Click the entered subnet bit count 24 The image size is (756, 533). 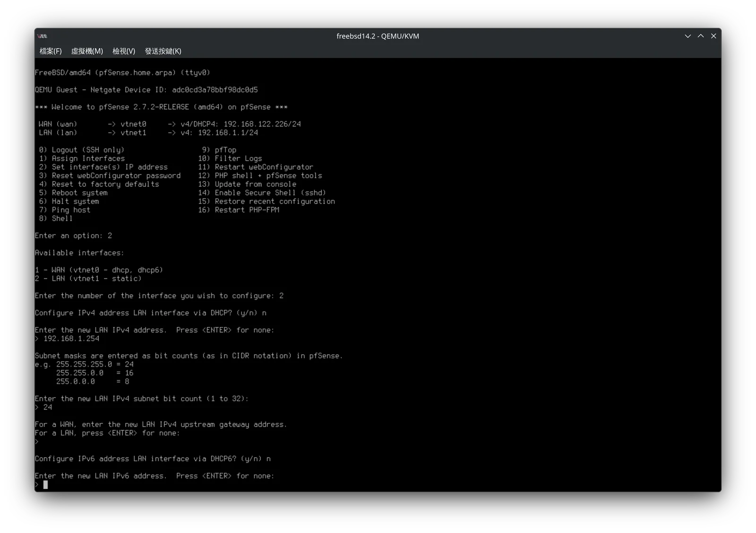(48, 407)
